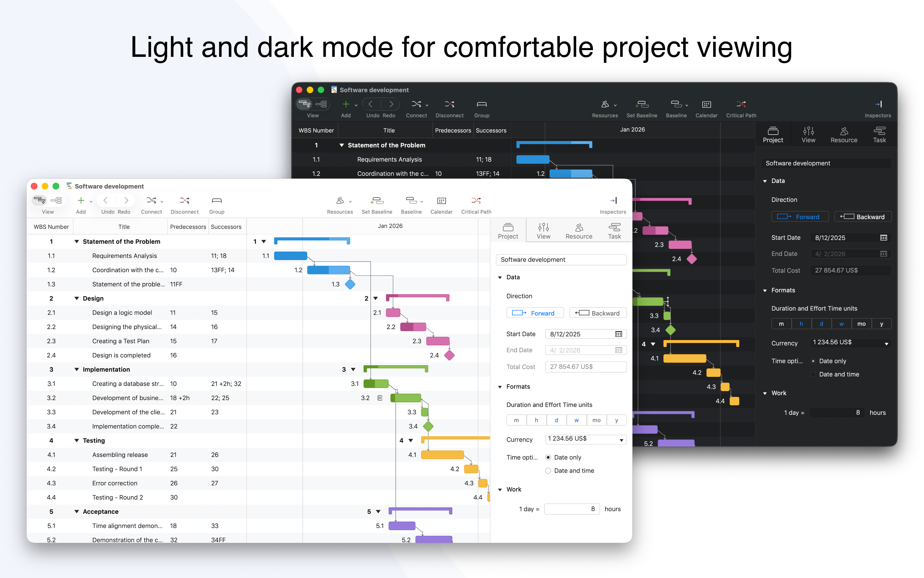Click project name field in light inspector

[561, 259]
